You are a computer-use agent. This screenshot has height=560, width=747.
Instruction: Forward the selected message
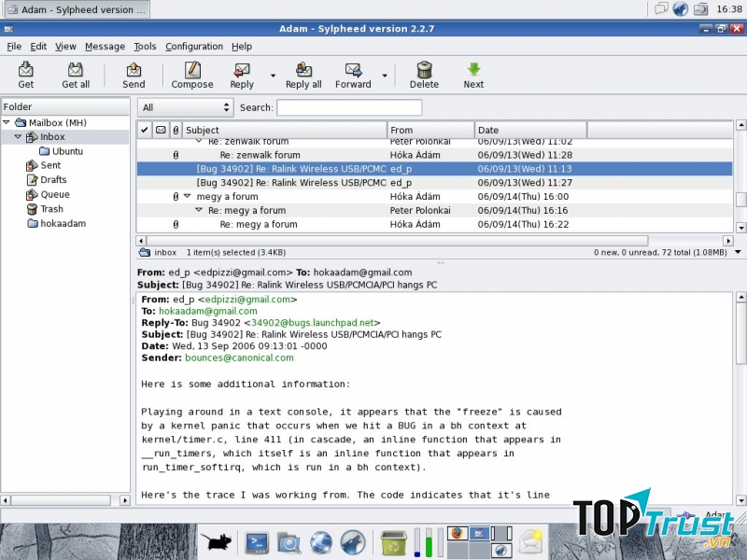tap(353, 75)
